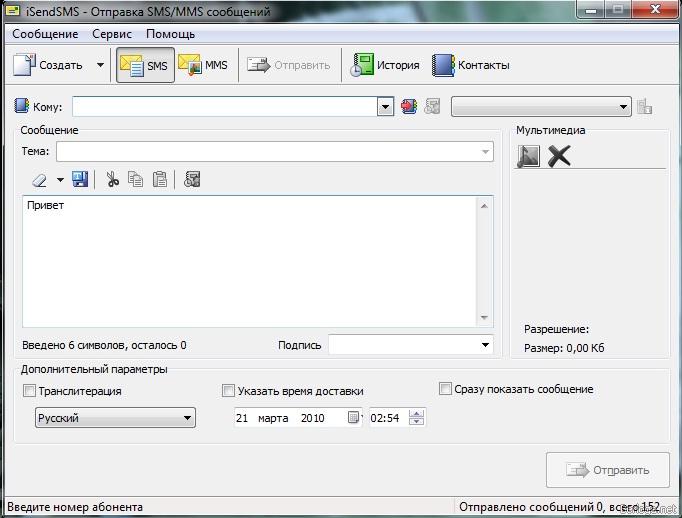Click the message area scroll down arrow
The image size is (682, 518).
click(485, 318)
